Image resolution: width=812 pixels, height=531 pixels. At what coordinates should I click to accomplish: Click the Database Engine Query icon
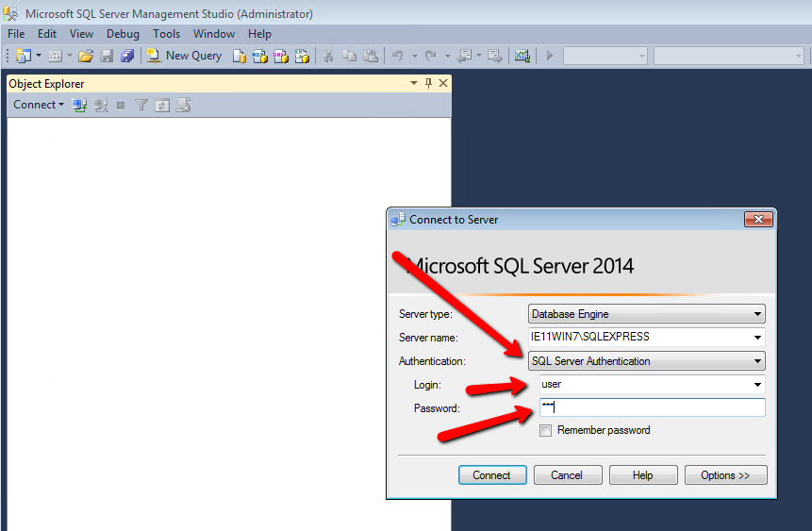coord(240,56)
